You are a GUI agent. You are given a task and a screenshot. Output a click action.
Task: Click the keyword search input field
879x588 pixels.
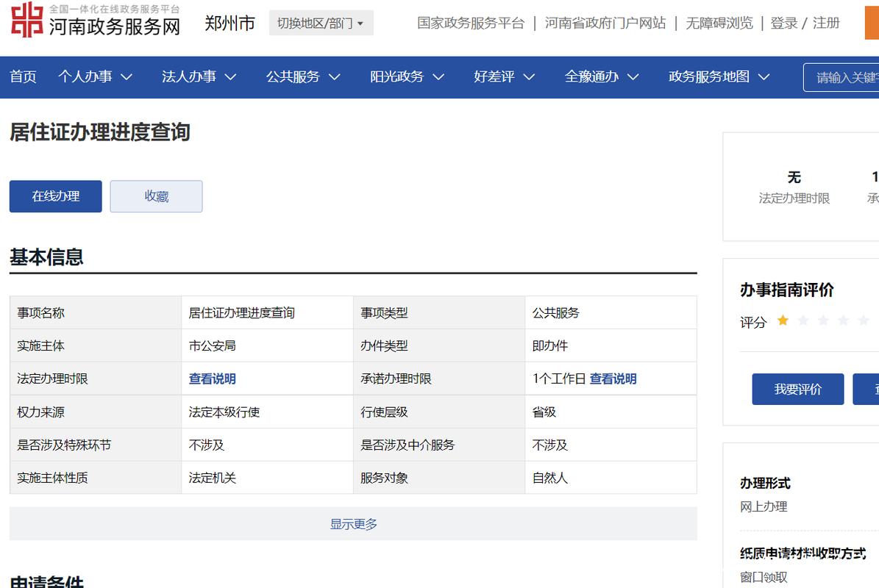coord(846,77)
